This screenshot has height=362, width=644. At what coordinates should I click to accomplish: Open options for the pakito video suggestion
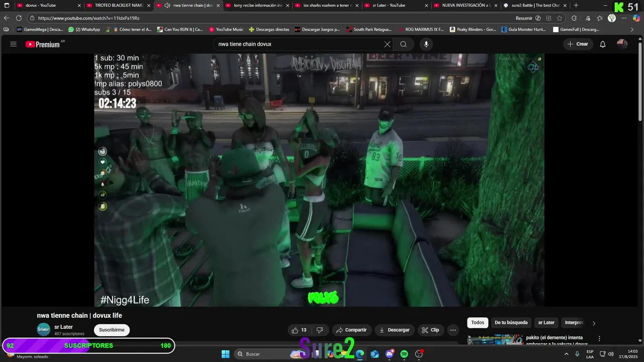(x=599, y=338)
